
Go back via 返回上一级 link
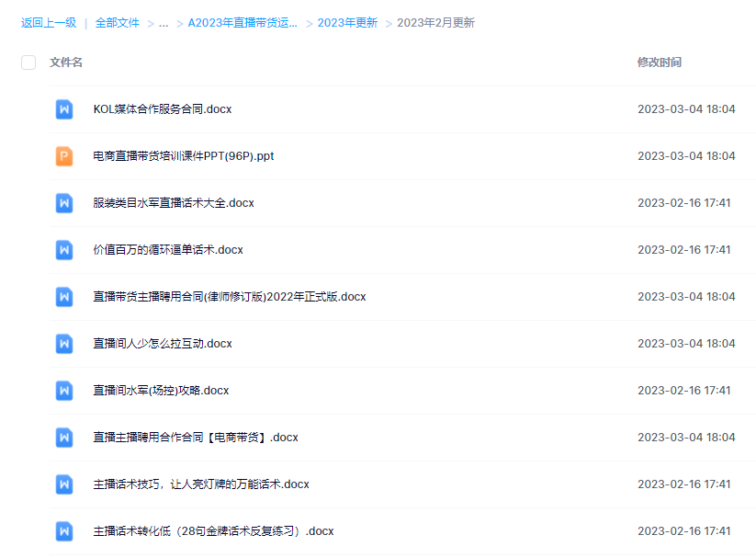49,23
